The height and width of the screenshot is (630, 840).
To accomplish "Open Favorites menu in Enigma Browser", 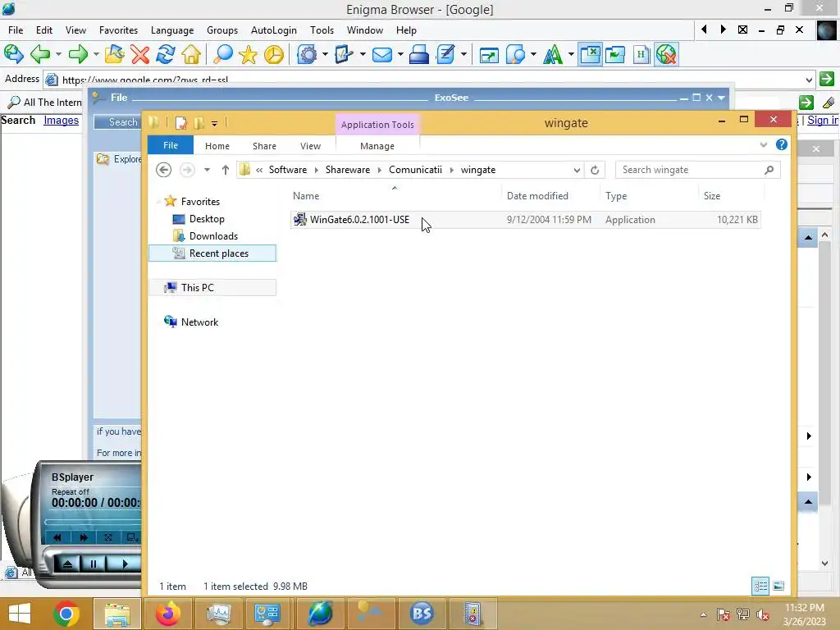I will 118,30.
